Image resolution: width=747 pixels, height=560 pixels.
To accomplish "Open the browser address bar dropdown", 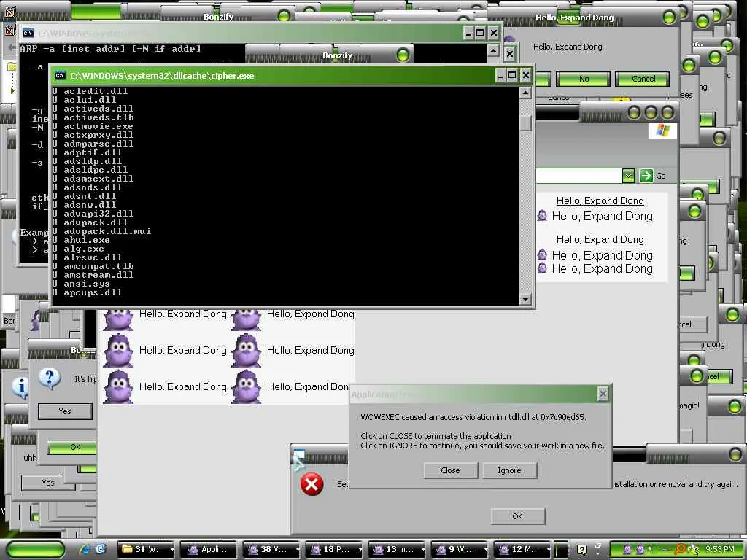I will click(628, 176).
